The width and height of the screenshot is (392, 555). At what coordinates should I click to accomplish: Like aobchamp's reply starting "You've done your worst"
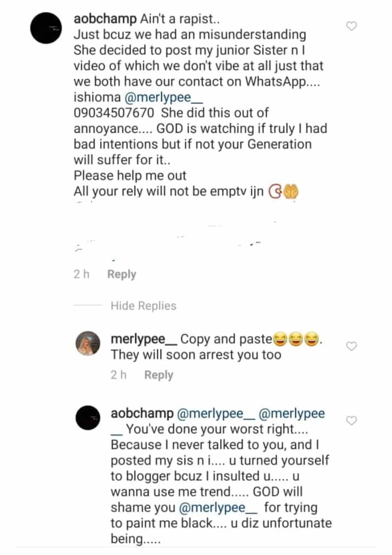tap(351, 420)
